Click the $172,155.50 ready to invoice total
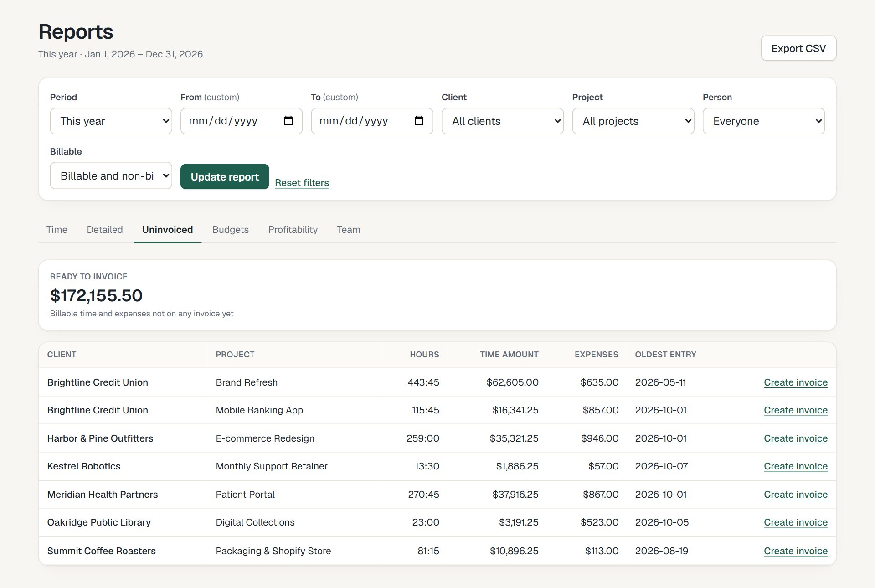The image size is (875, 588). tap(96, 296)
